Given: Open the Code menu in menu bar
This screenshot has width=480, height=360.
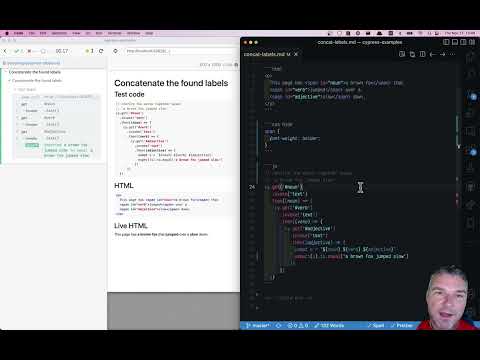Looking at the screenshot, I should [x=18, y=33].
